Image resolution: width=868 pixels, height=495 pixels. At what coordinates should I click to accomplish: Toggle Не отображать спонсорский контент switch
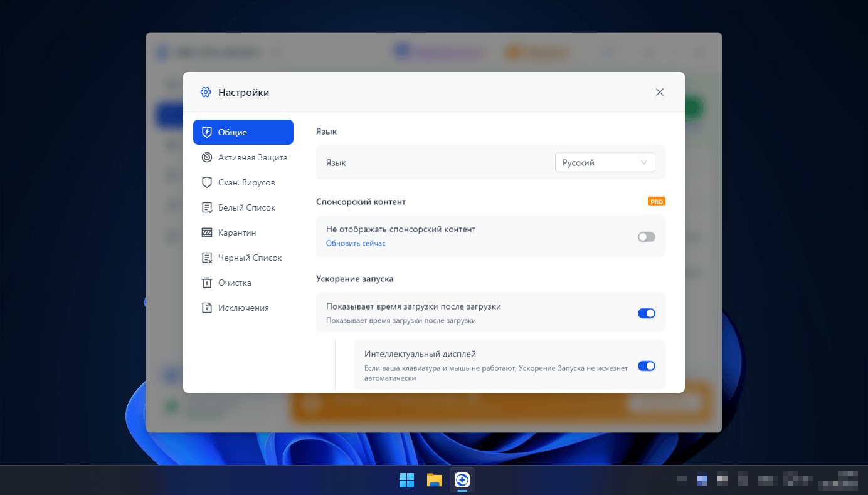(647, 237)
